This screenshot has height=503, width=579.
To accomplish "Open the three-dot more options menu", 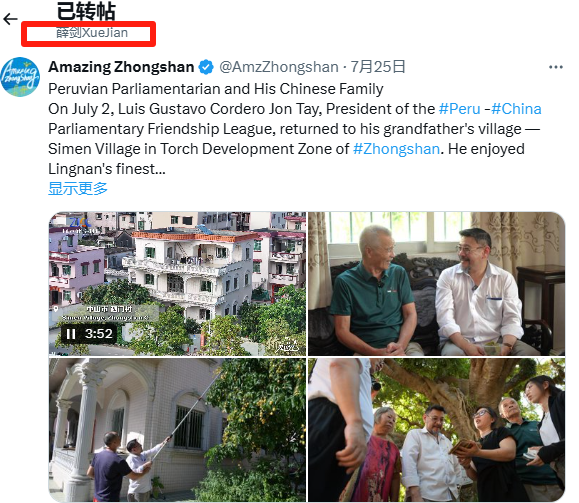I will 555,67.
